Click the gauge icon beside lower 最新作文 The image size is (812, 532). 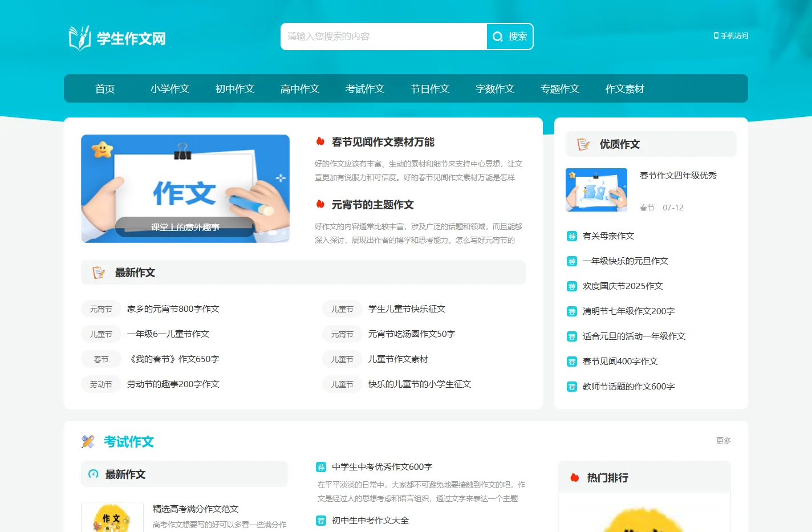[x=94, y=474]
